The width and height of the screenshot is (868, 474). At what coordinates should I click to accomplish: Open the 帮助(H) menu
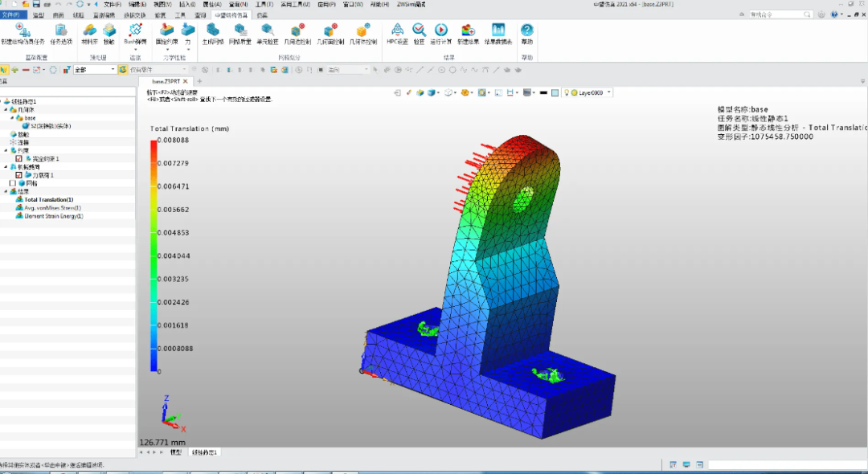click(379, 5)
